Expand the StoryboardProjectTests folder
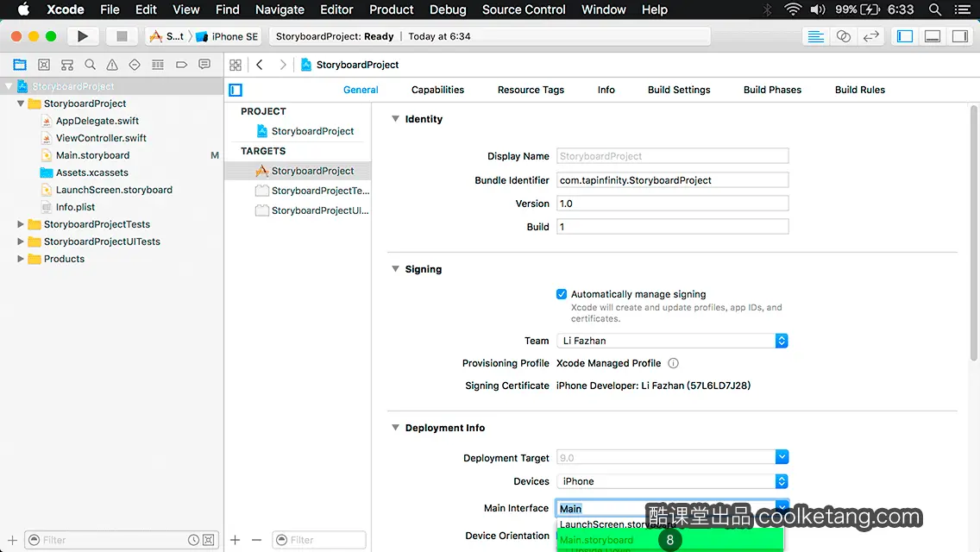980x552 pixels. pos(21,223)
